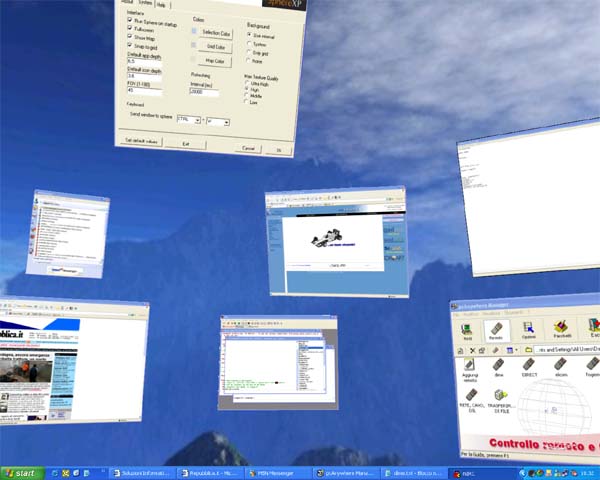Click the view mode icon in pcAnywhere
This screenshot has width=600, height=480.
[x=510, y=350]
